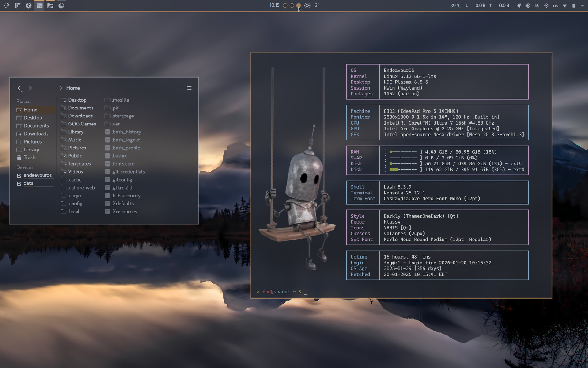Open the GOG Games folder
The height and width of the screenshot is (368, 588).
pyautogui.click(x=81, y=124)
